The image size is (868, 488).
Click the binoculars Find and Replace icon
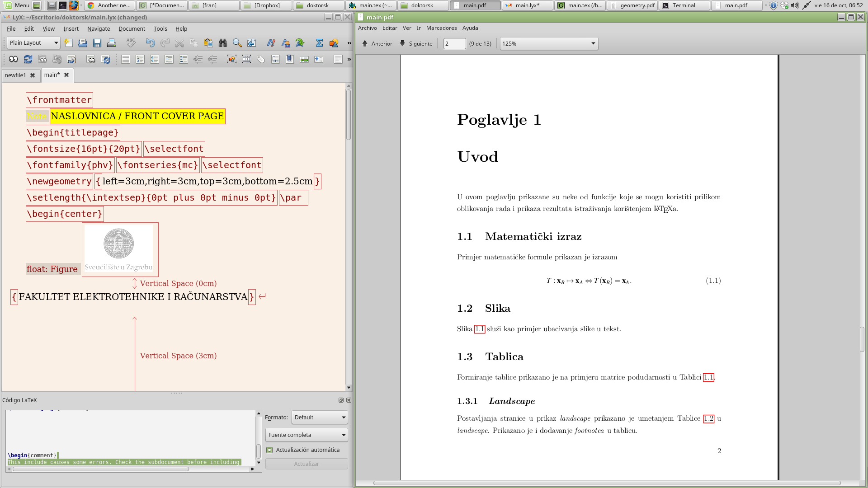(x=222, y=43)
